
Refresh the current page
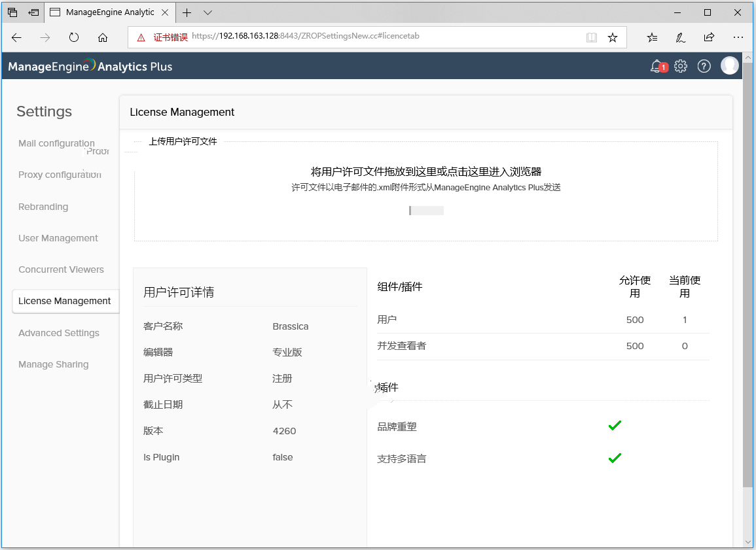click(74, 37)
